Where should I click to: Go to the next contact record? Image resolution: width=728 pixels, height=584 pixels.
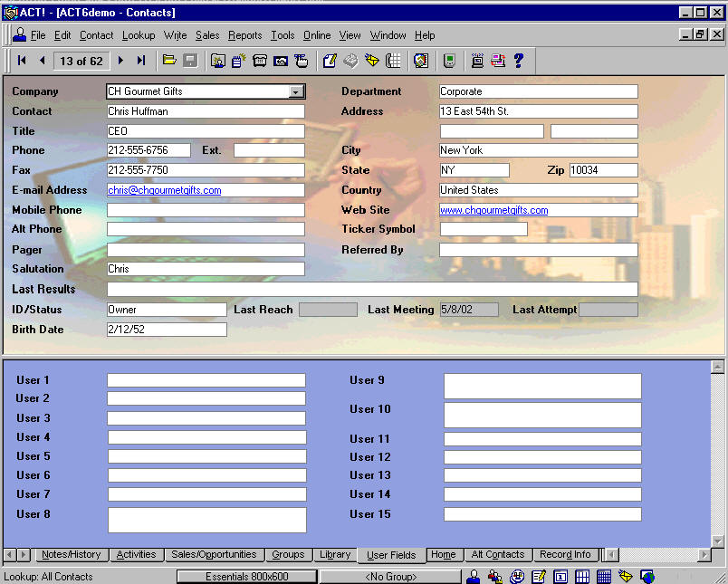(120, 61)
